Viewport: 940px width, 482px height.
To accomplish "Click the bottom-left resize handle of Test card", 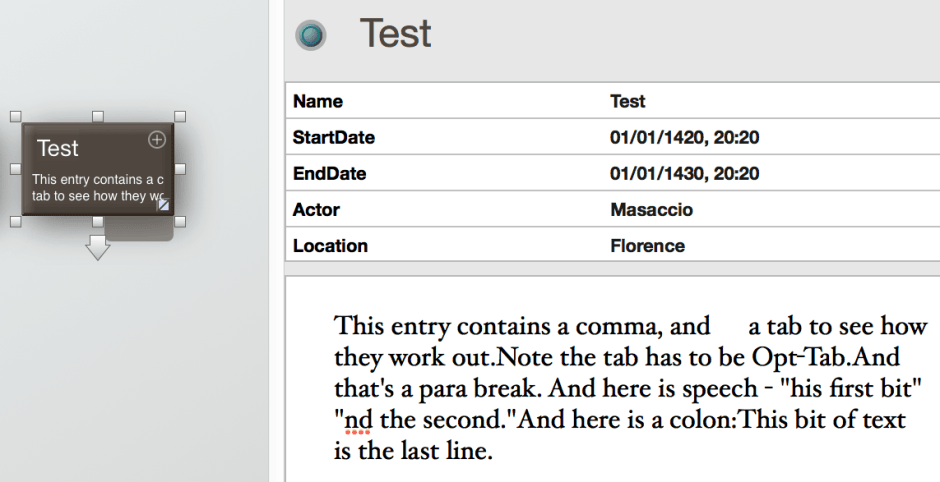I will 15,221.
